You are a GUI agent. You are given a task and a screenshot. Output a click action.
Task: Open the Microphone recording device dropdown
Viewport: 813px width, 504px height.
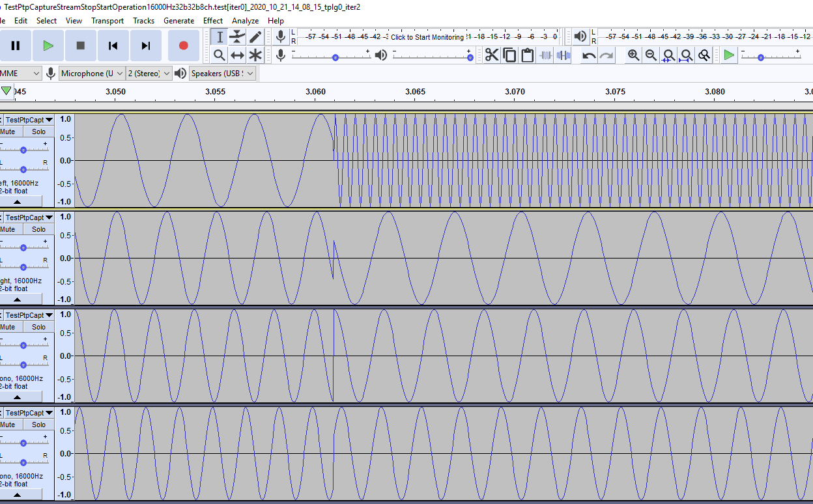tap(91, 74)
